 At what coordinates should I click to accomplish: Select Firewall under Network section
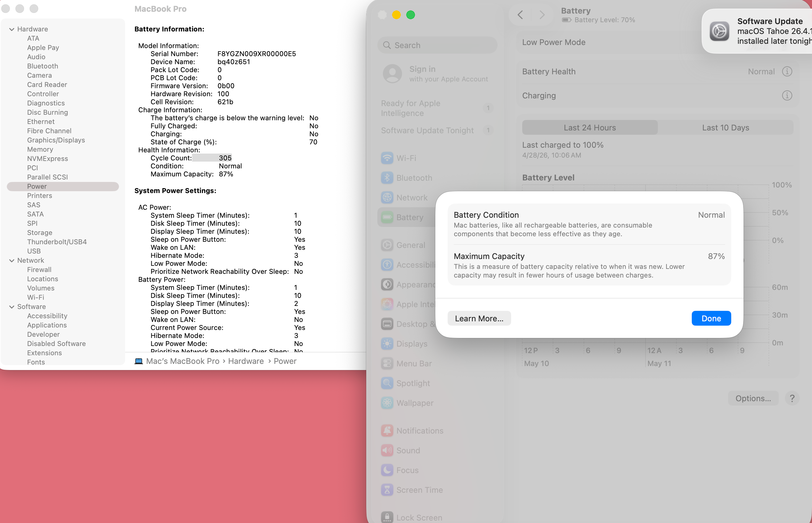[39, 270]
